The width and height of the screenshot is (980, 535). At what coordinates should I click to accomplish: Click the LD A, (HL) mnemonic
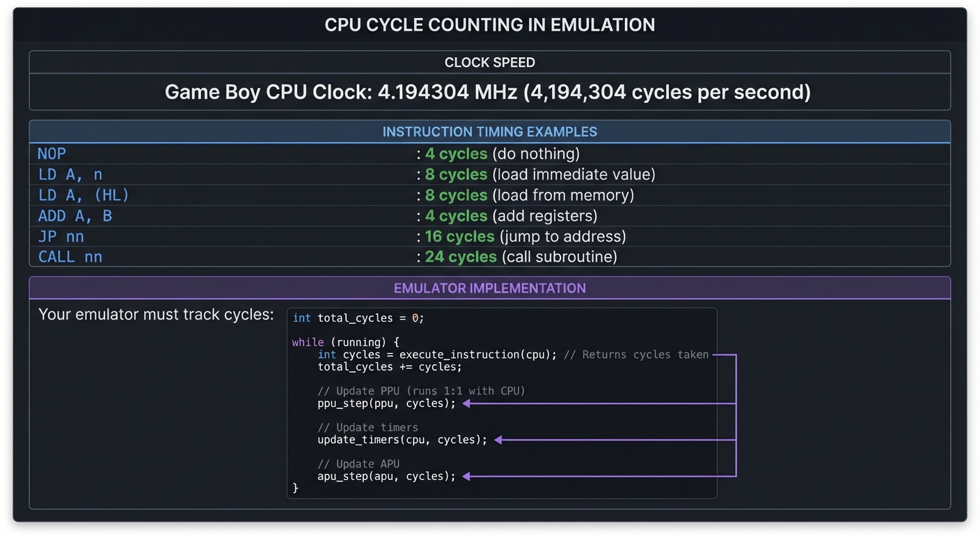(81, 195)
